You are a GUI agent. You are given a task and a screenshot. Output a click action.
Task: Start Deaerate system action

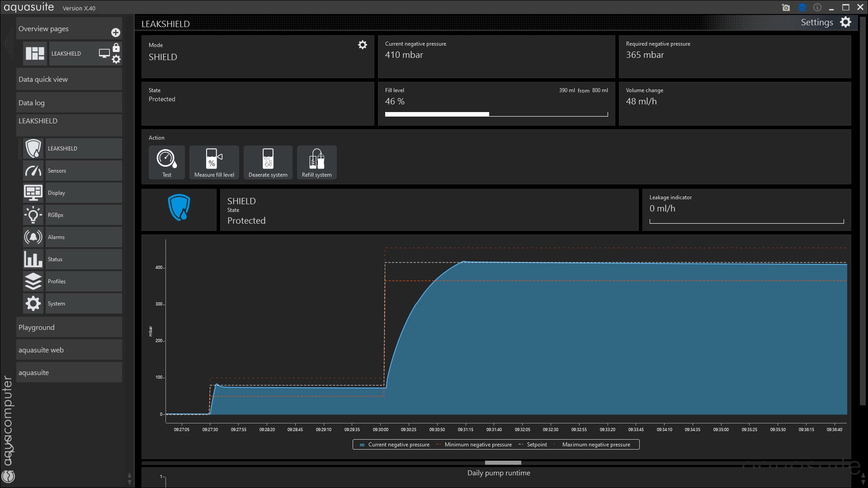click(x=268, y=162)
